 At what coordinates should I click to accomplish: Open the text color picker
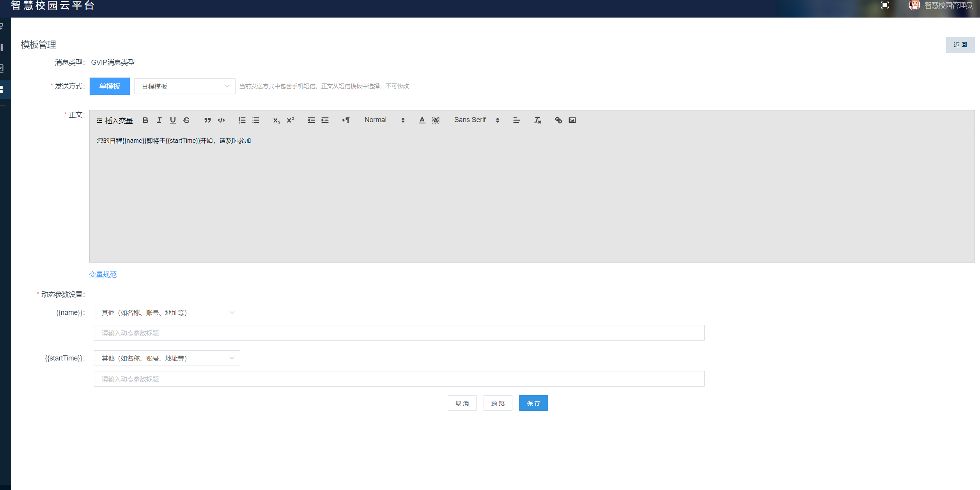tap(422, 120)
